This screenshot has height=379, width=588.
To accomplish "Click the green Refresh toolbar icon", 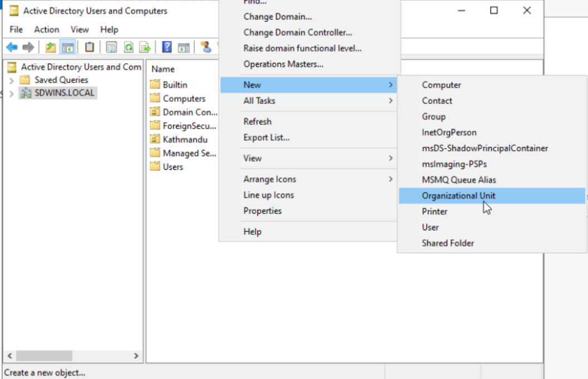I will tap(129, 47).
